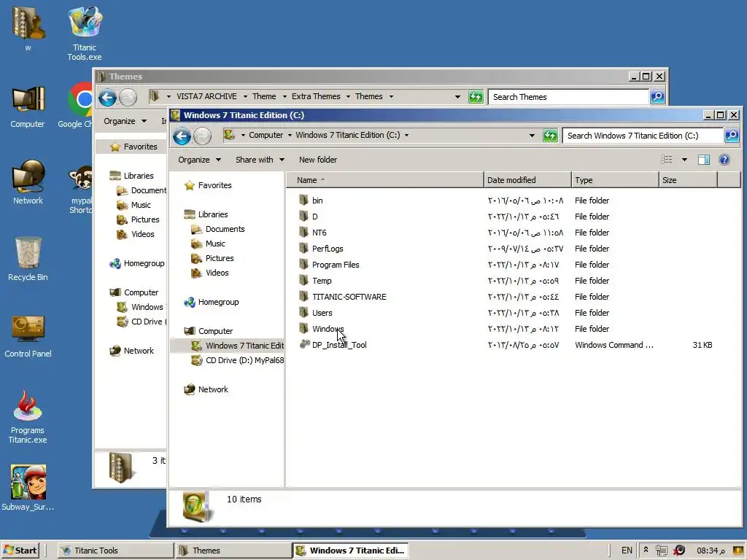Expand address history dropdown in C: window
747x560 pixels.
pyautogui.click(x=532, y=136)
